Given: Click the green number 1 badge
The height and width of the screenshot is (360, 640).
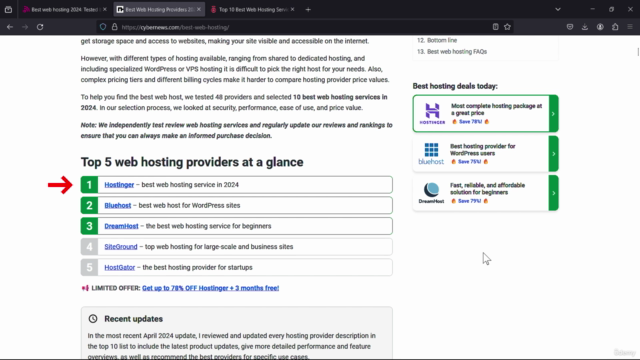Looking at the screenshot, I should tap(89, 185).
